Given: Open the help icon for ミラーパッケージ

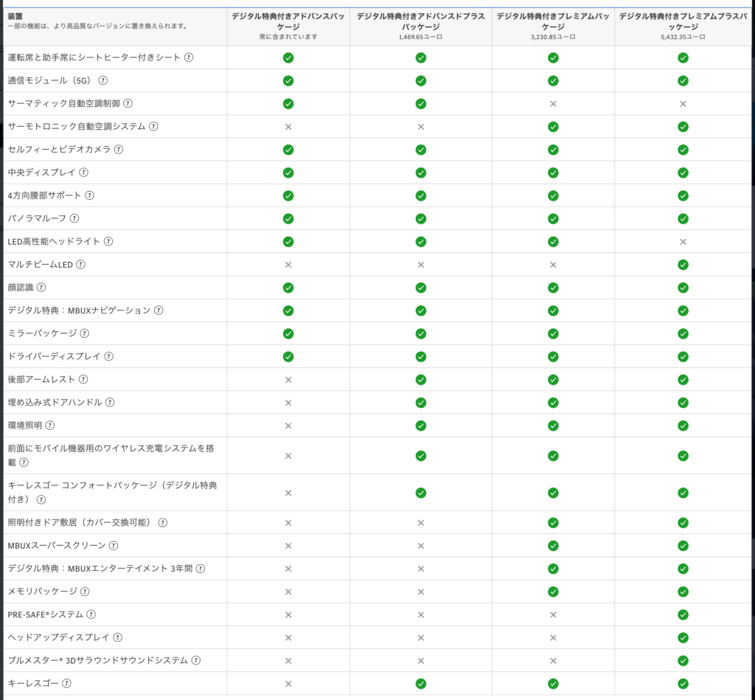Looking at the screenshot, I should click(x=83, y=333).
